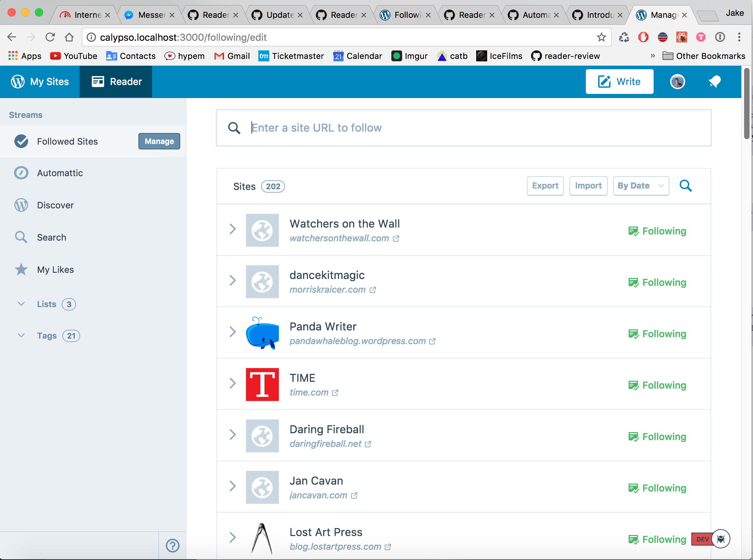Viewport: 753px width, 560px height.
Task: Click the browser reload icon
Action: (50, 37)
